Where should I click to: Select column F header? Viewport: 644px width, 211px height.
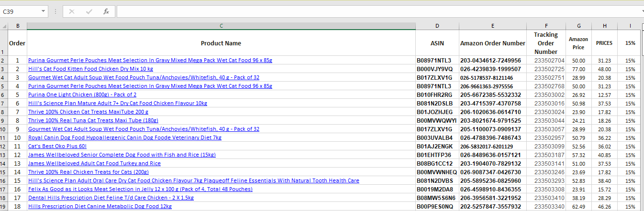click(x=546, y=26)
